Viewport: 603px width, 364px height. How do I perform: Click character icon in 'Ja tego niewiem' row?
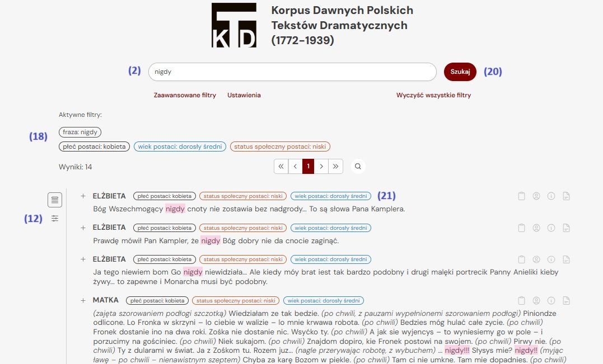click(536, 259)
